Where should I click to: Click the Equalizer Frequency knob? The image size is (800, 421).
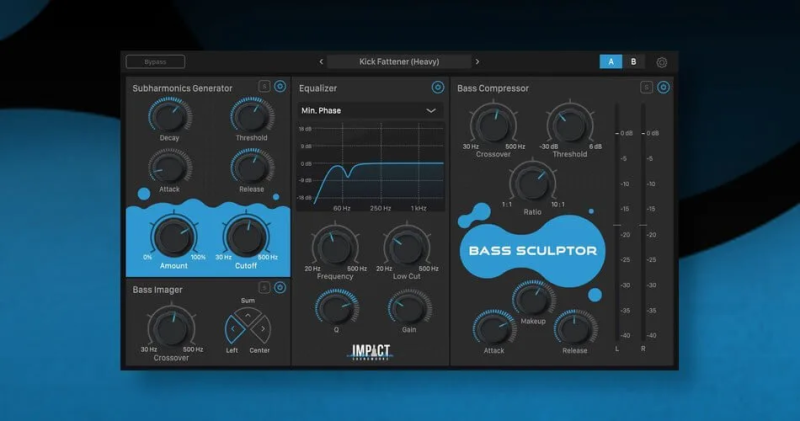click(x=335, y=247)
